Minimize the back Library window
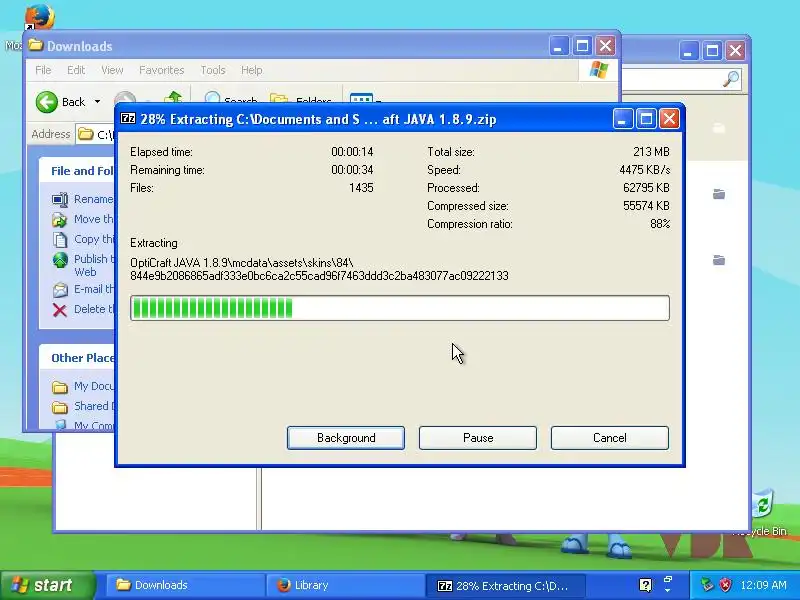Viewport: 800px width, 600px height. pos(689,51)
